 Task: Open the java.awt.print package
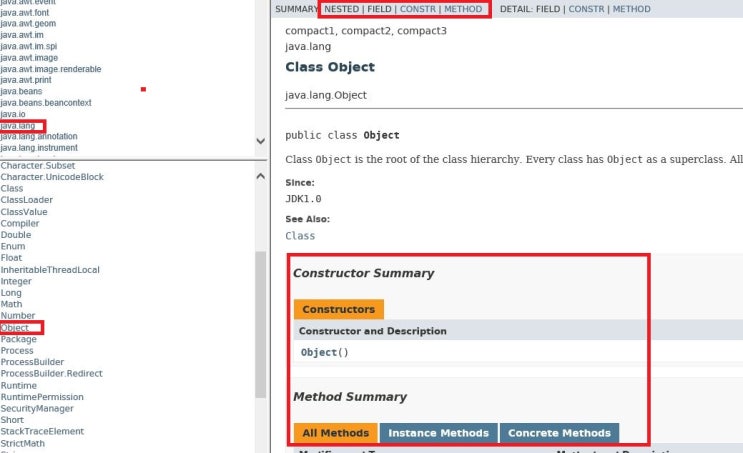[x=26, y=80]
